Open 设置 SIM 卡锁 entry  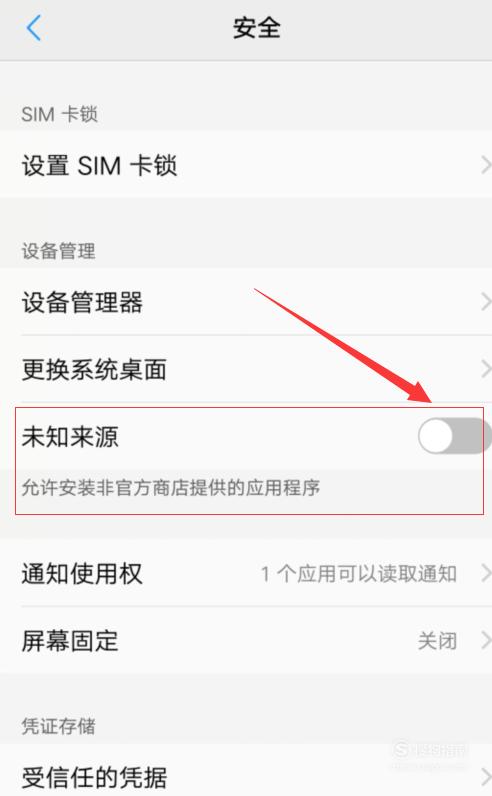[246, 165]
